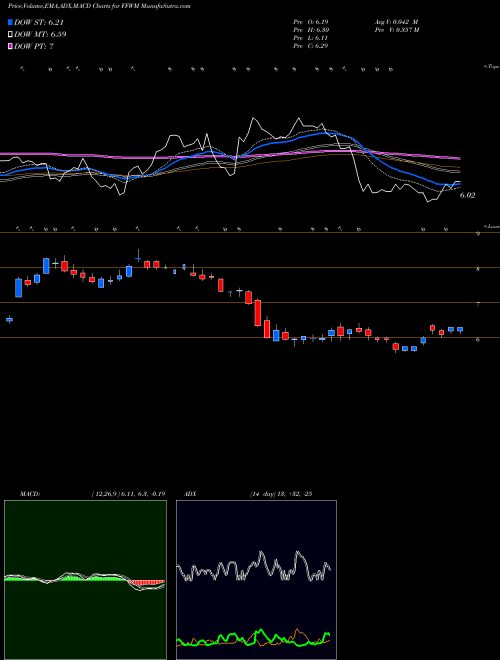The width and height of the screenshot is (500, 660).
Task: Click the 'Pre V: 0.357 M' value
Action: coord(396,30)
